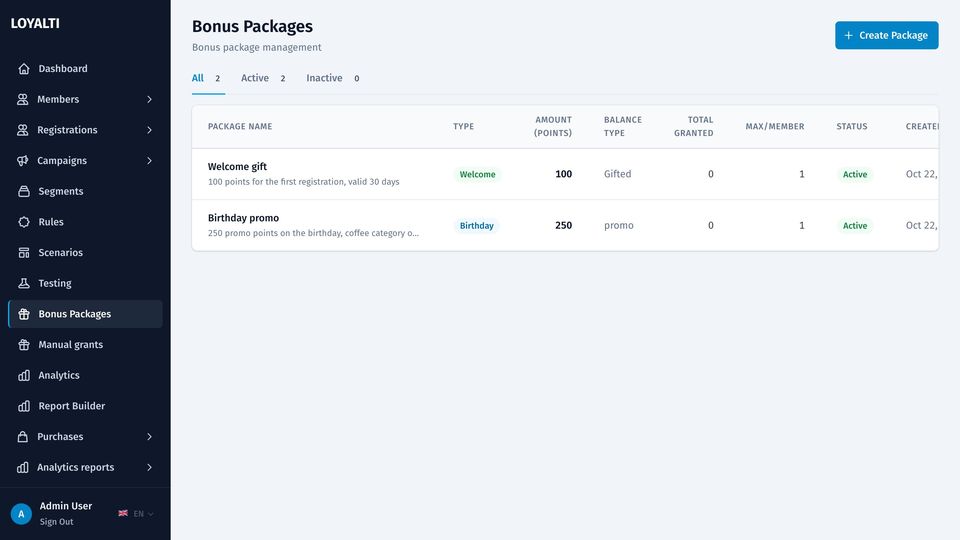Click the Analytics reports chart icon
960x540 pixels.
click(23, 467)
